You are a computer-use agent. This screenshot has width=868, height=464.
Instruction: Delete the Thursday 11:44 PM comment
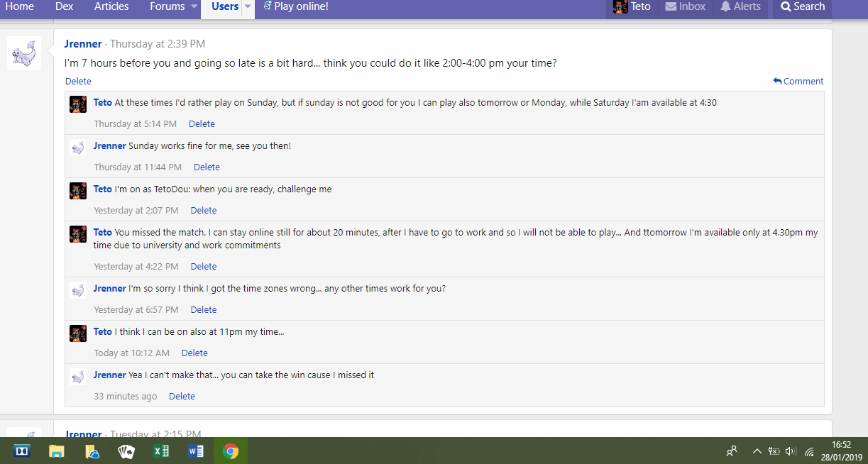pyautogui.click(x=207, y=167)
